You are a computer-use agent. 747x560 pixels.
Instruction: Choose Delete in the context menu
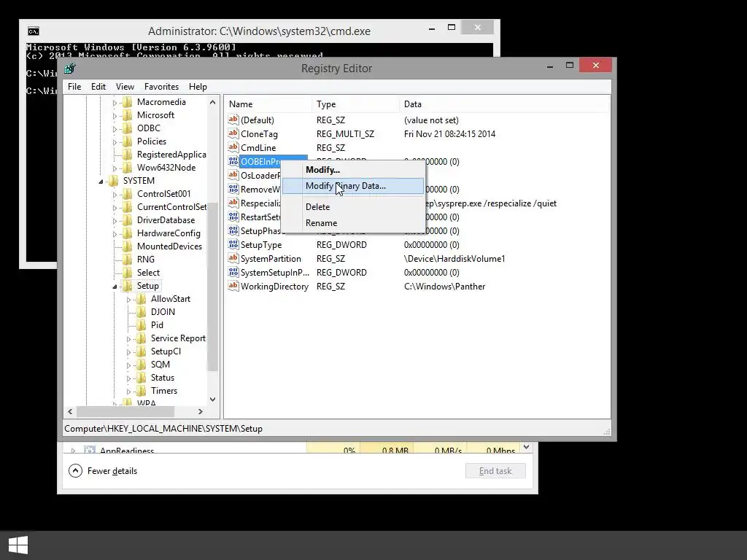click(352, 206)
